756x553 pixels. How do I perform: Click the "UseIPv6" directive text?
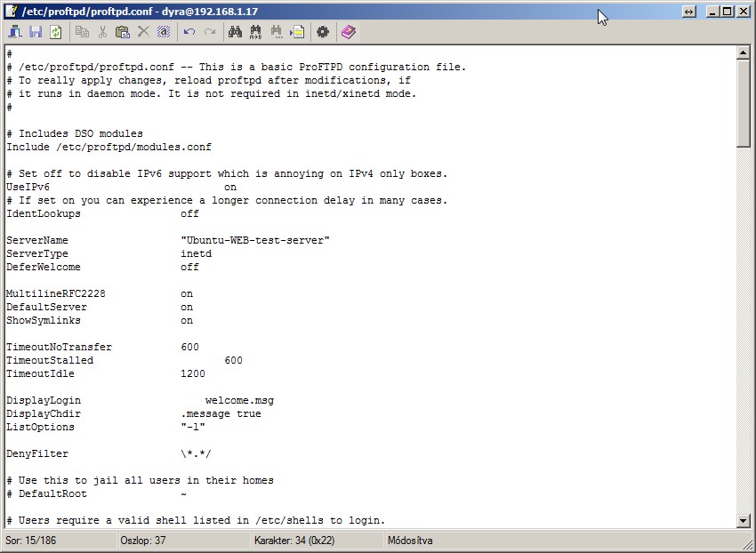pyautogui.click(x=28, y=187)
